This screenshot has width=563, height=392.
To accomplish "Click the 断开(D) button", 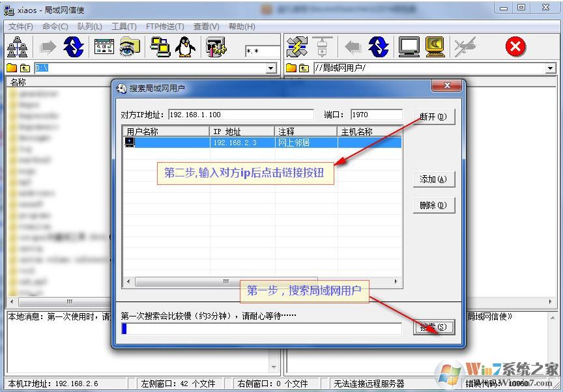I will (433, 117).
